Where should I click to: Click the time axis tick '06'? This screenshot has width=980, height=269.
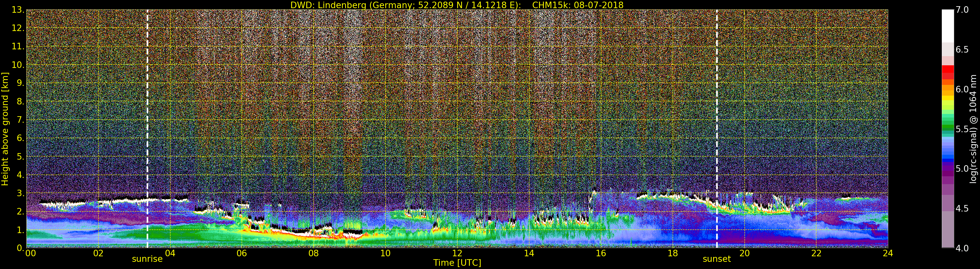pos(242,253)
